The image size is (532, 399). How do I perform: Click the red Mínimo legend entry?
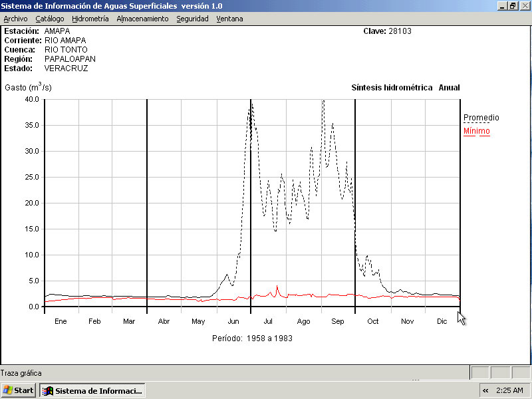(476, 131)
